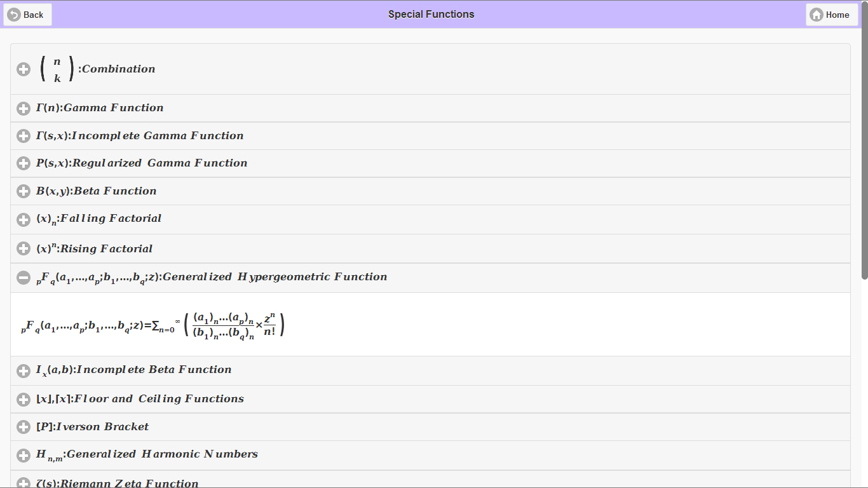
Task: Expand the Gamma Function entry
Action: [x=24, y=108]
